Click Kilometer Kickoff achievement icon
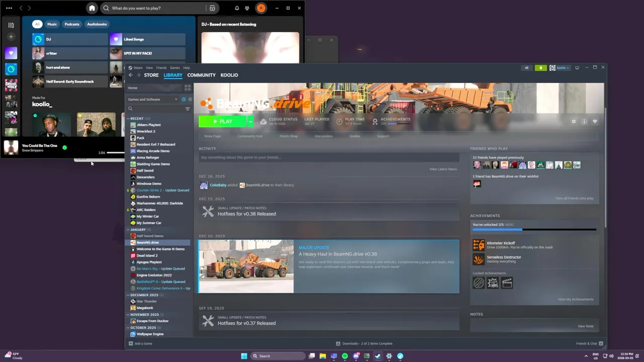The width and height of the screenshot is (644, 362). (478, 245)
